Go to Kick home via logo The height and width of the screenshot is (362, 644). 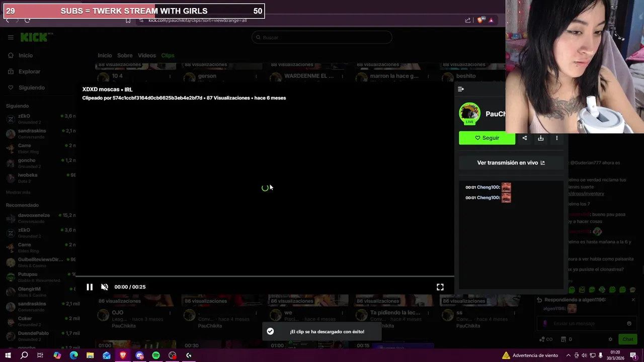(x=36, y=37)
